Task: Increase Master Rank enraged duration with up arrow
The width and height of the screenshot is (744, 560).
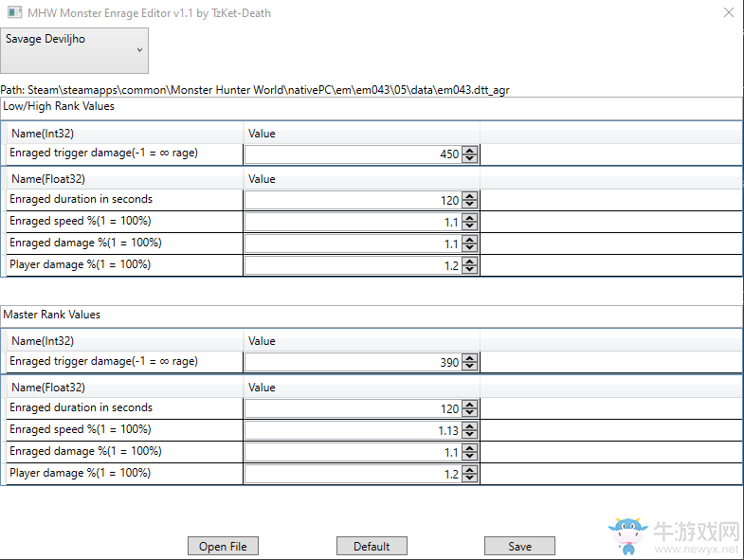Action: pyautogui.click(x=470, y=406)
